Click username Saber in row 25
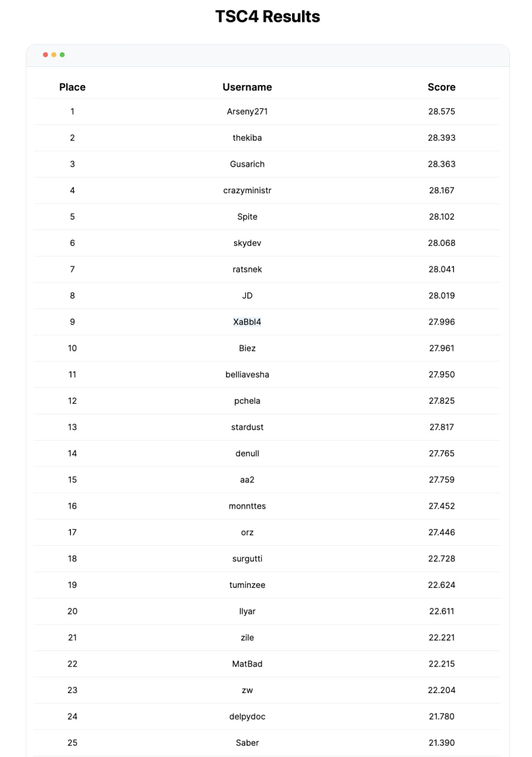Image resolution: width=532 pixels, height=757 pixels. [247, 743]
